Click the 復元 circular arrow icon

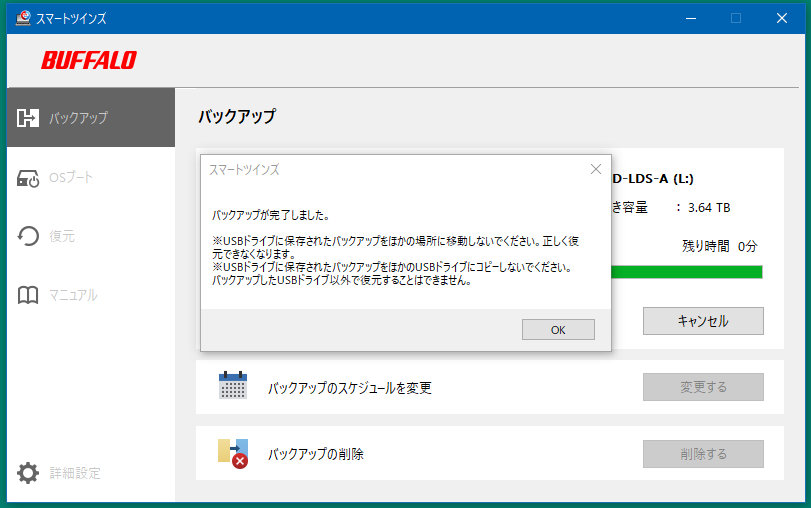[28, 236]
